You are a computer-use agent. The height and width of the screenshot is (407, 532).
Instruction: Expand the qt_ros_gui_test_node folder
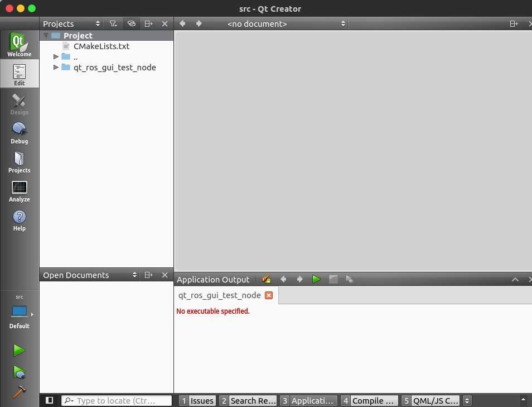[56, 67]
